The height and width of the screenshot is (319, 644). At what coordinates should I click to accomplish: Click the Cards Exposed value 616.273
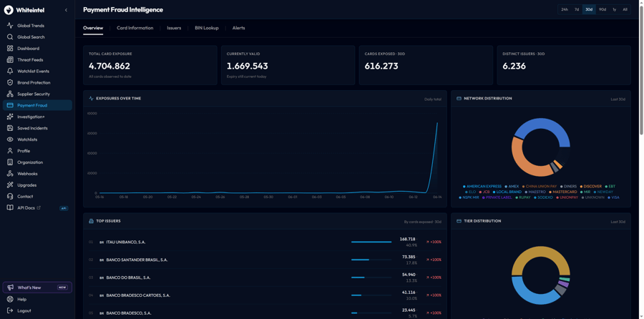point(381,66)
